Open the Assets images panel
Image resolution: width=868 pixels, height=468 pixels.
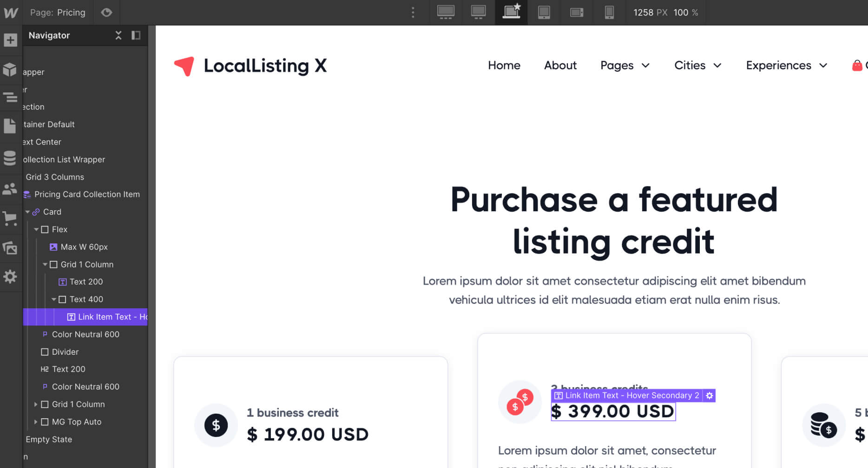(10, 248)
